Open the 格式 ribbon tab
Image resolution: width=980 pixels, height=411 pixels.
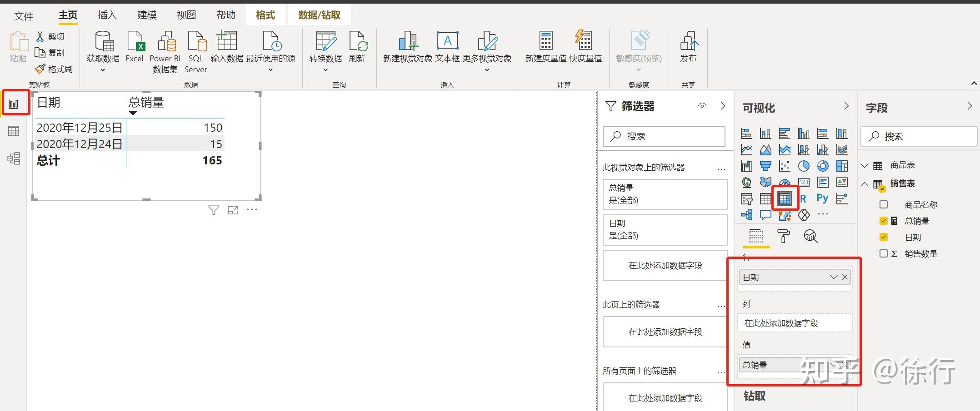(265, 15)
